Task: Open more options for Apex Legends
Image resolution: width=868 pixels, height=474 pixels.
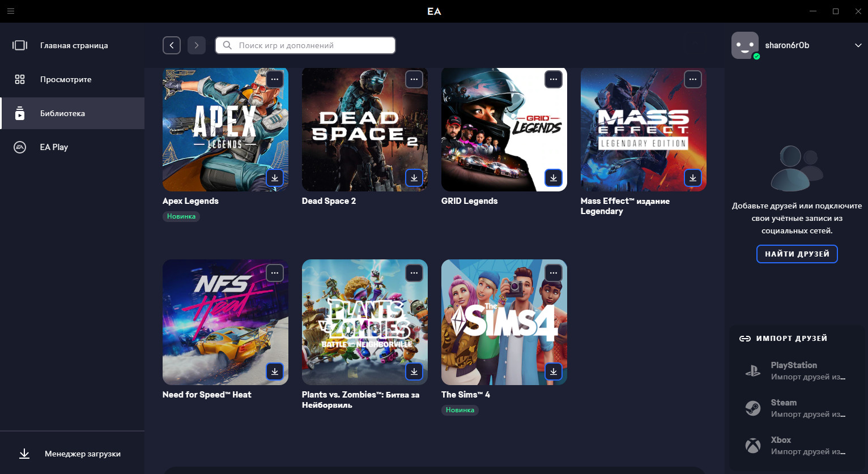Action: click(275, 79)
